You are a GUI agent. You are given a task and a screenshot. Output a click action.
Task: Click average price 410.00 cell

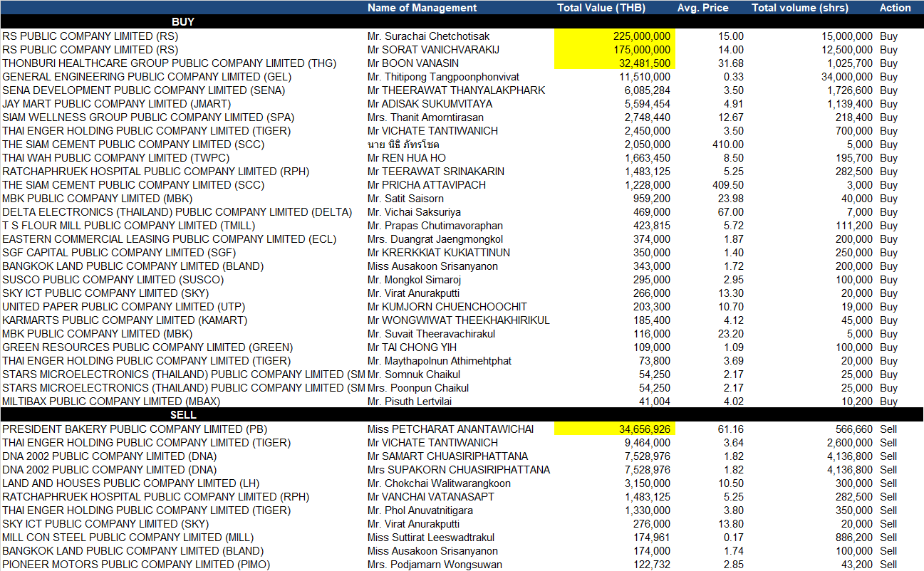730,145
